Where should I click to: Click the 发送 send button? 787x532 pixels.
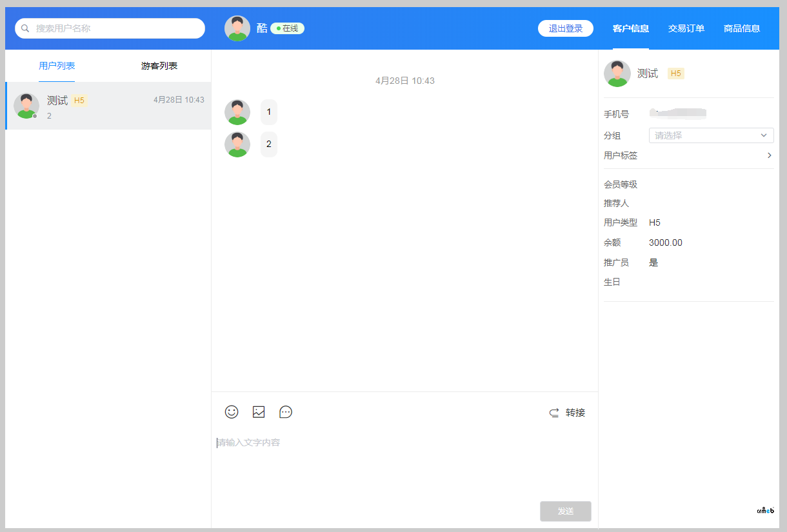click(566, 511)
